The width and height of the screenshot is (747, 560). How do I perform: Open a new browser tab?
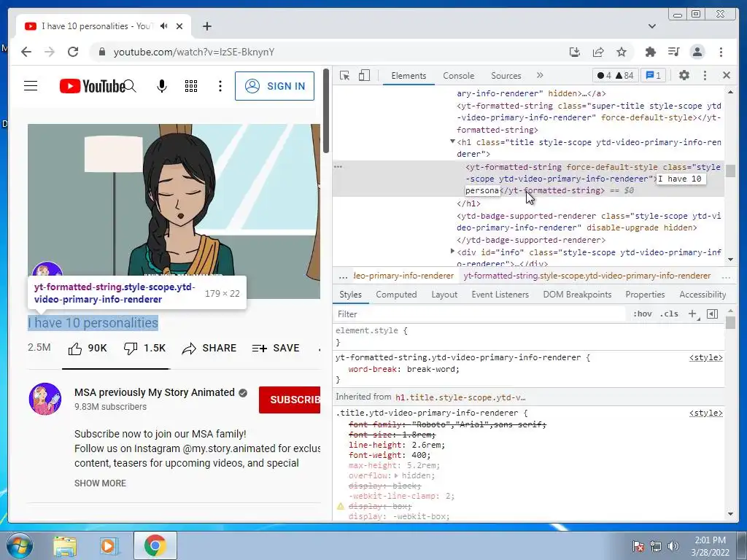pos(206,26)
